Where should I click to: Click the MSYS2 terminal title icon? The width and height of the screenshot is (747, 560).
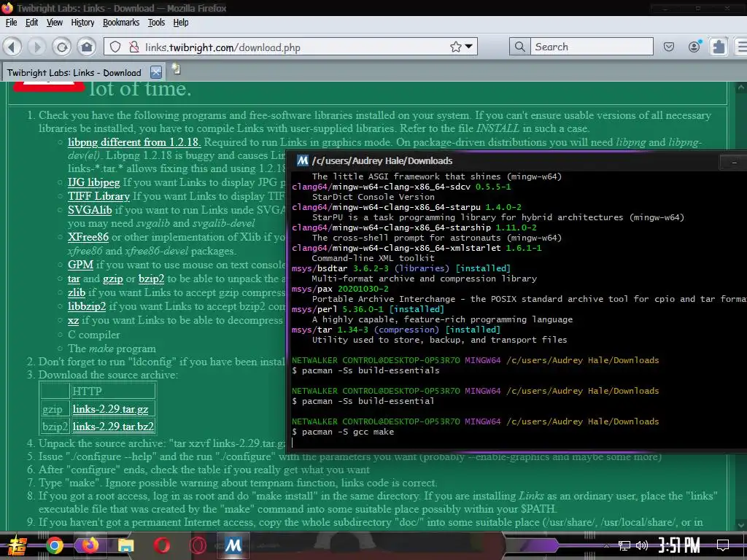303,160
